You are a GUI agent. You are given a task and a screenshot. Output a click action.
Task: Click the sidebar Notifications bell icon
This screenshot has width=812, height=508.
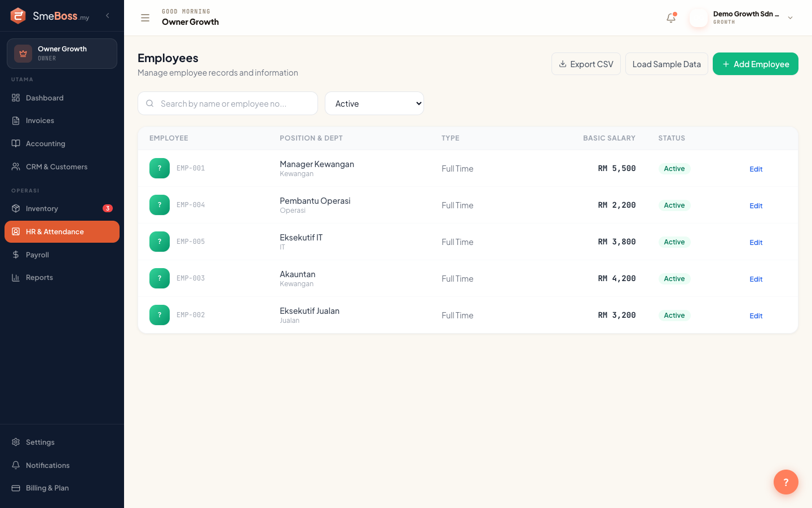16,465
